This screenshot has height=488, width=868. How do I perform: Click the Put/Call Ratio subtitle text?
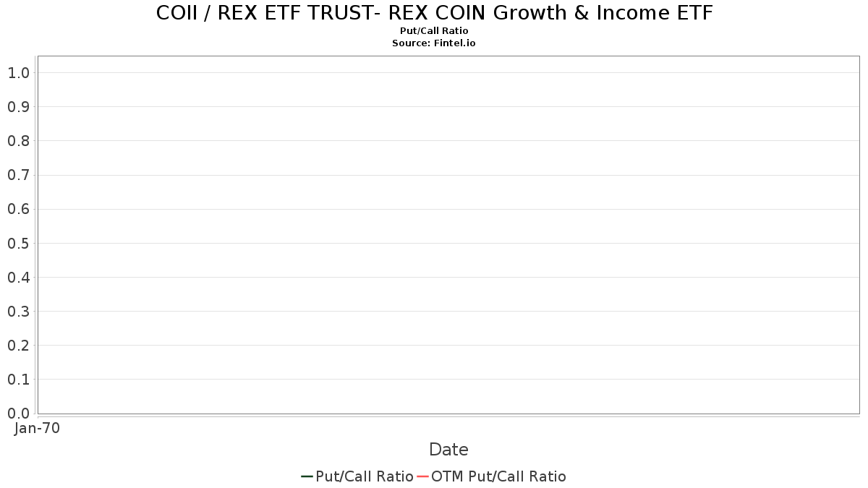434,31
